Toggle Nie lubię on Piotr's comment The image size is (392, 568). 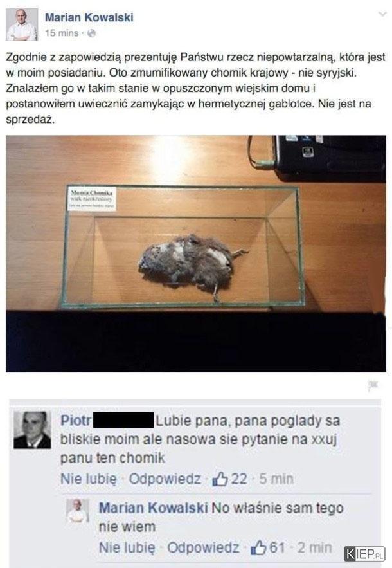pos(89,479)
